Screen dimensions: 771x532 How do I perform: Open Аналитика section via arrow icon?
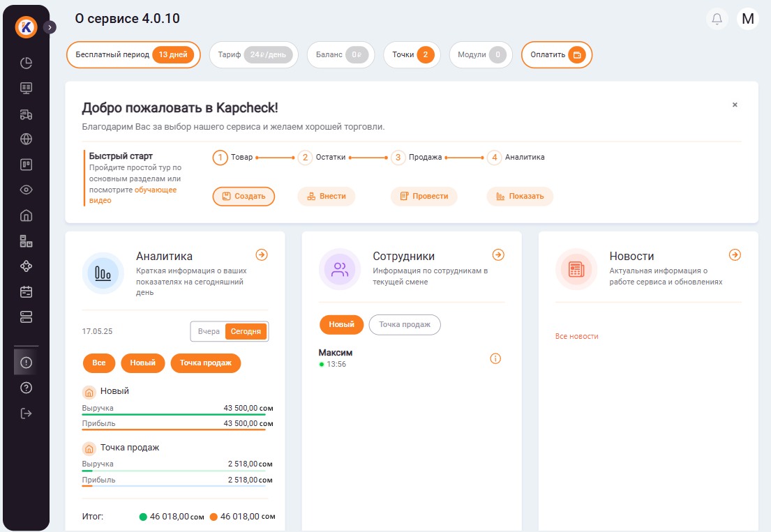pos(262,255)
